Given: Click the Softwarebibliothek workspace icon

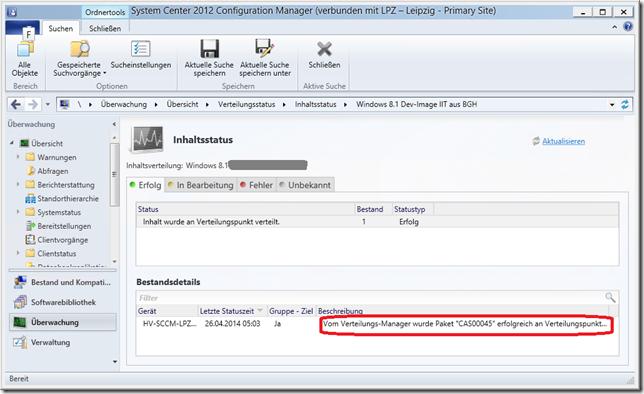Looking at the screenshot, I should (20, 302).
